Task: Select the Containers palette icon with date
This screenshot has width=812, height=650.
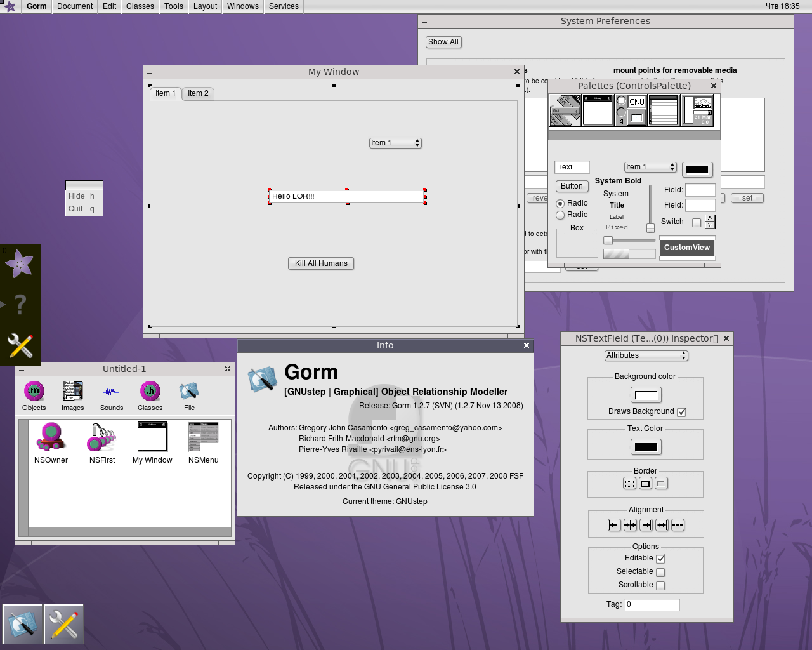Action: point(697,110)
